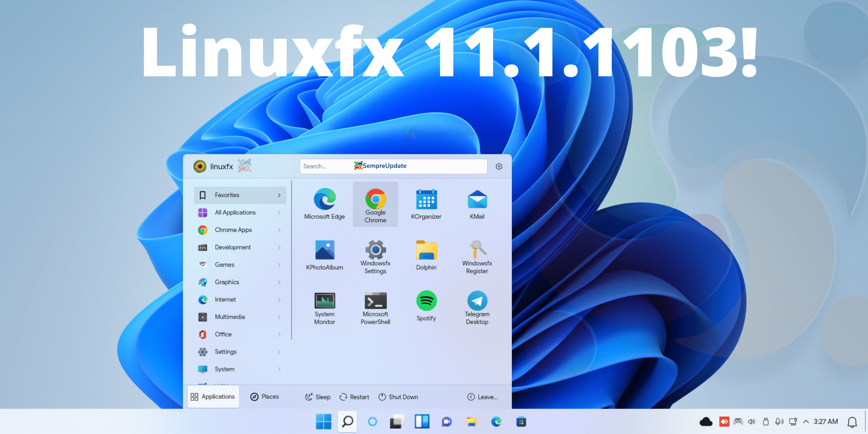Open KPhotoAlbum
The image size is (868, 434).
[324, 255]
